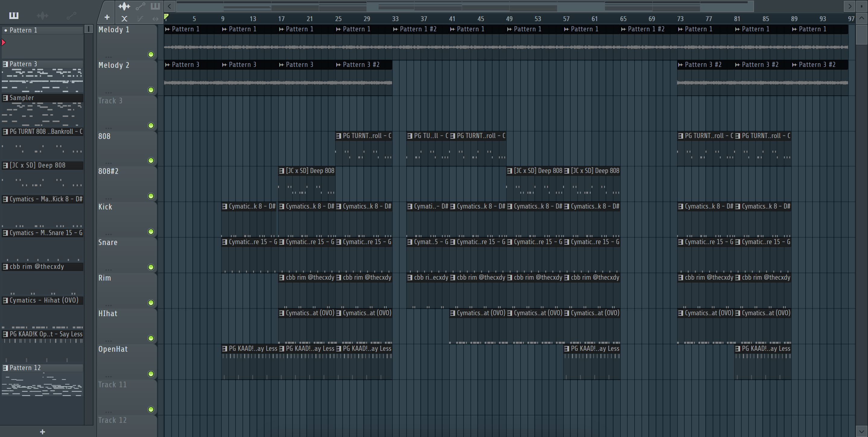Mute the Kick track
Image resolution: width=868 pixels, height=437 pixels.
(151, 232)
